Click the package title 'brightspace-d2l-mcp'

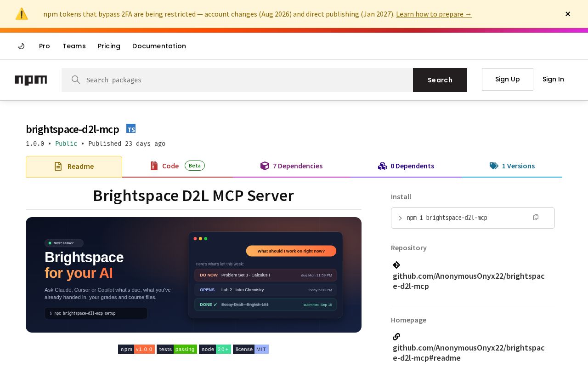click(x=73, y=129)
